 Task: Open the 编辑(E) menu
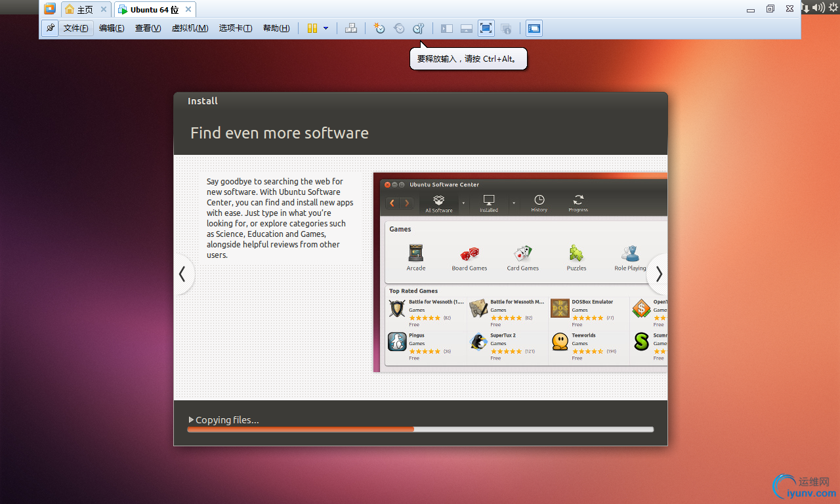[x=112, y=28]
